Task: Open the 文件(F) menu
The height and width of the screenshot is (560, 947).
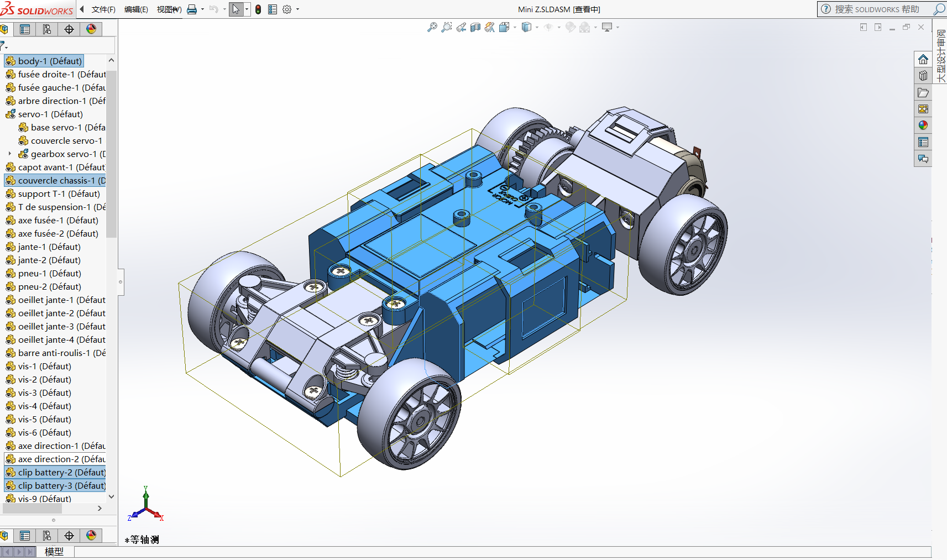Action: point(103,9)
